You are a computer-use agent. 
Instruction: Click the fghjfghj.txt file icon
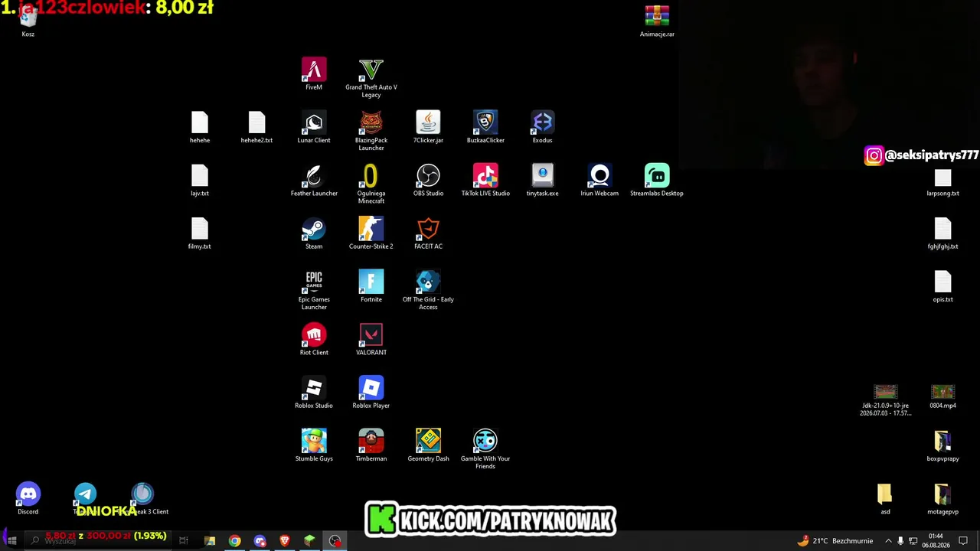pos(942,233)
